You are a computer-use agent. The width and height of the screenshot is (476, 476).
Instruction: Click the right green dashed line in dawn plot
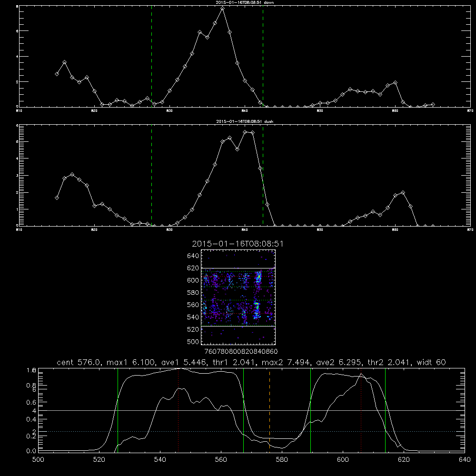pyautogui.click(x=263, y=57)
